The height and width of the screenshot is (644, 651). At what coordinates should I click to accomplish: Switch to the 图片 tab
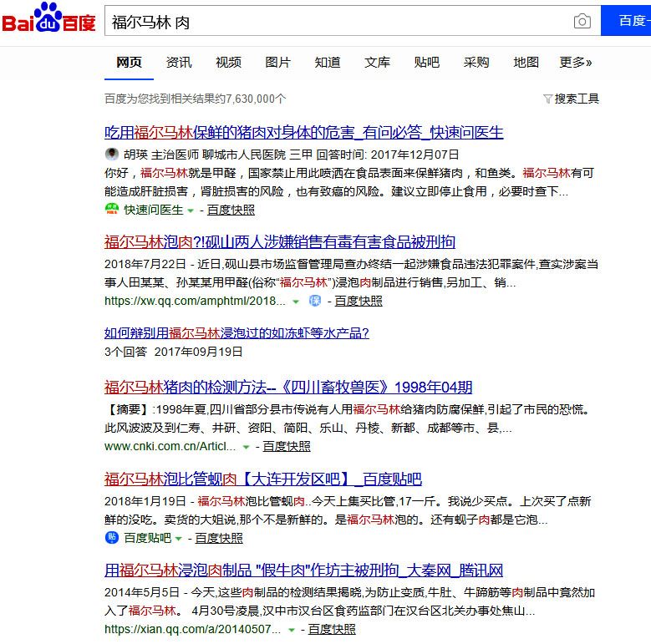pos(277,63)
